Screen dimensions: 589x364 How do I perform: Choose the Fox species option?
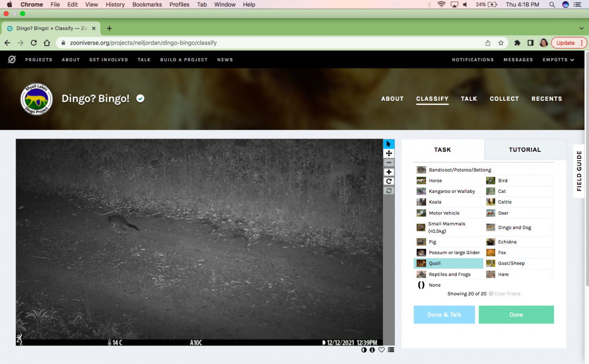point(518,253)
